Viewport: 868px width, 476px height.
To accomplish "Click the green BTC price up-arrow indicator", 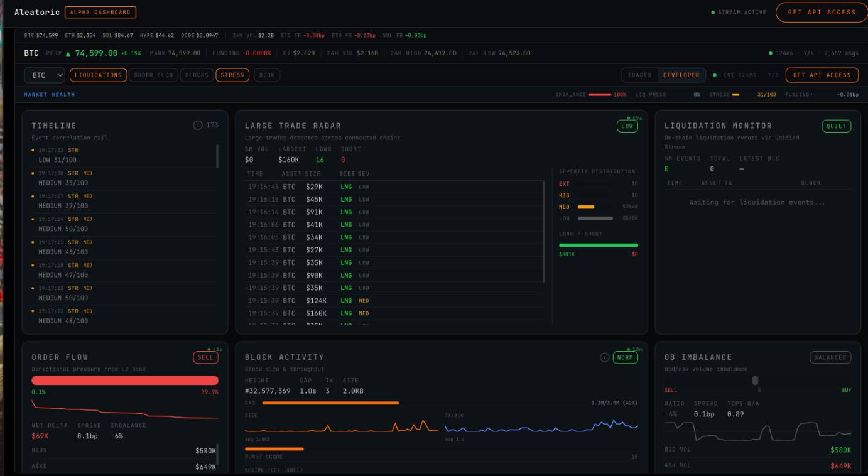I will click(x=68, y=53).
